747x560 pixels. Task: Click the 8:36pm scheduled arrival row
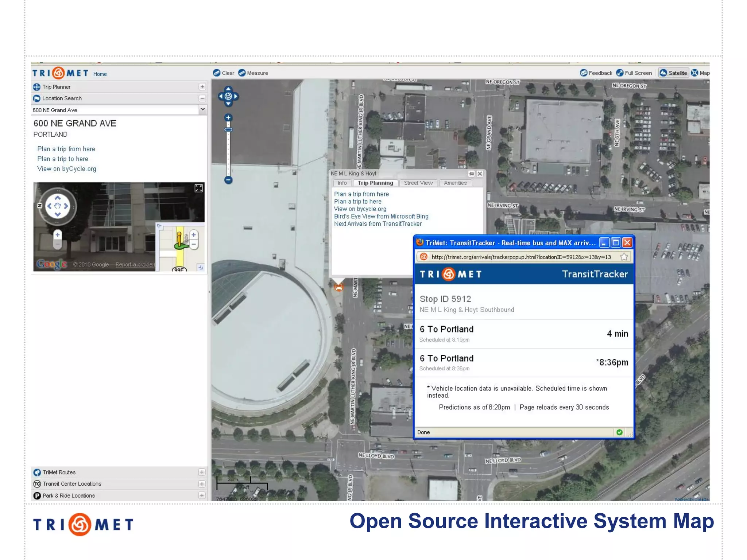click(524, 362)
